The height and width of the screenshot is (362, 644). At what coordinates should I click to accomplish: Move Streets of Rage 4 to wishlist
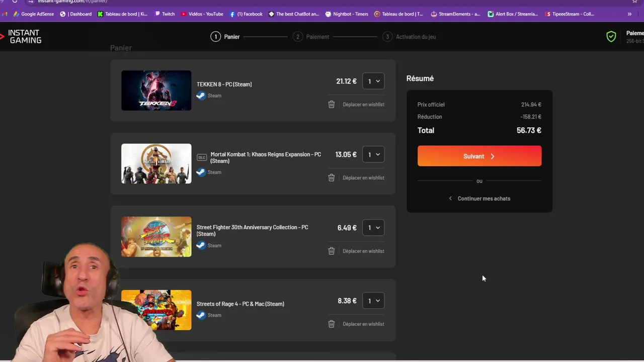click(x=363, y=324)
